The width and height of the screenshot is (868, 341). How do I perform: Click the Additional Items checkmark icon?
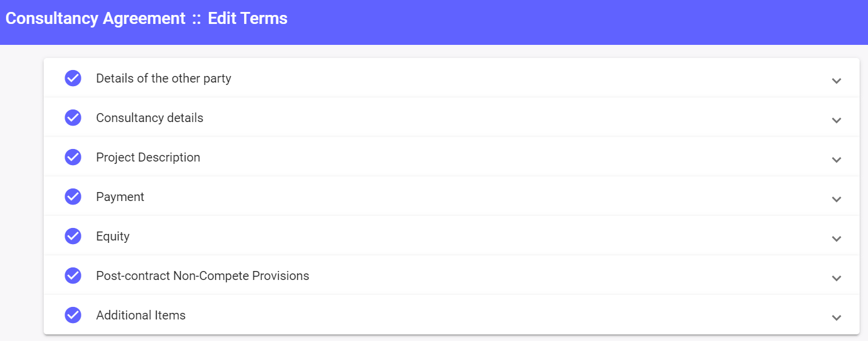[73, 315]
